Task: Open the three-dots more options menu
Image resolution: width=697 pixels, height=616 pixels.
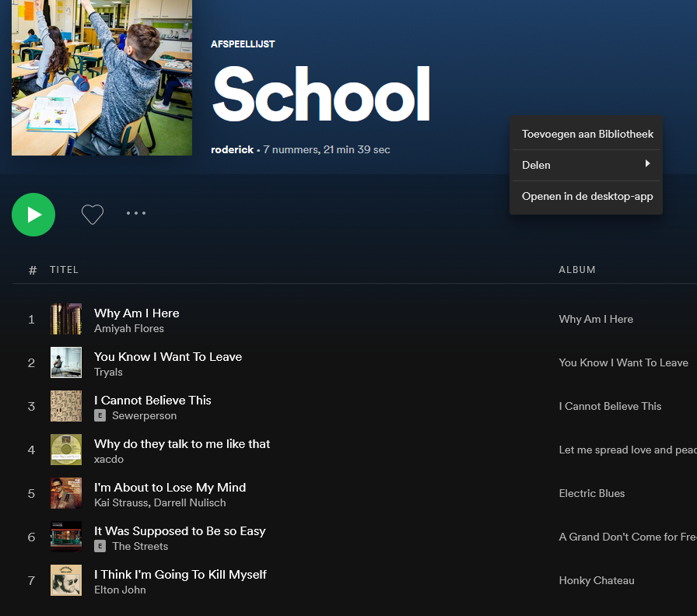Action: tap(136, 213)
